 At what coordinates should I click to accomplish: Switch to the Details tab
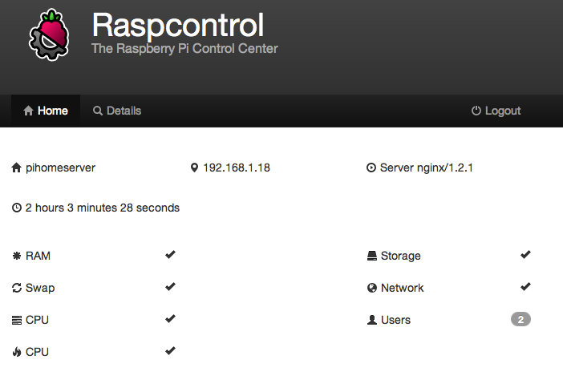[117, 111]
